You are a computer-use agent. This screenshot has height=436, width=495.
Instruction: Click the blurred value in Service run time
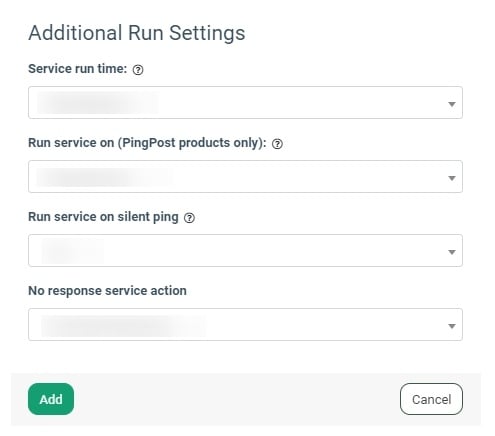click(x=97, y=103)
